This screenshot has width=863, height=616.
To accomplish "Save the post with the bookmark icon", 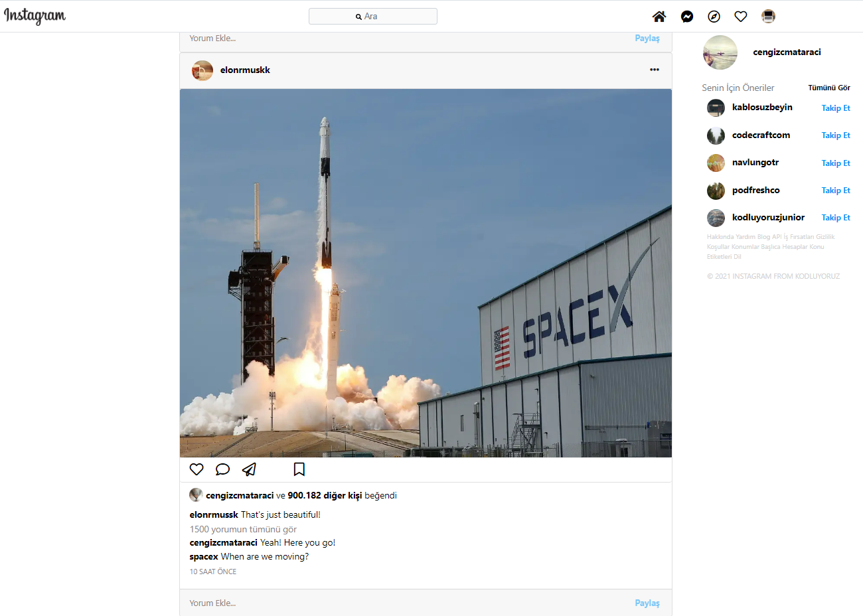I will [299, 469].
